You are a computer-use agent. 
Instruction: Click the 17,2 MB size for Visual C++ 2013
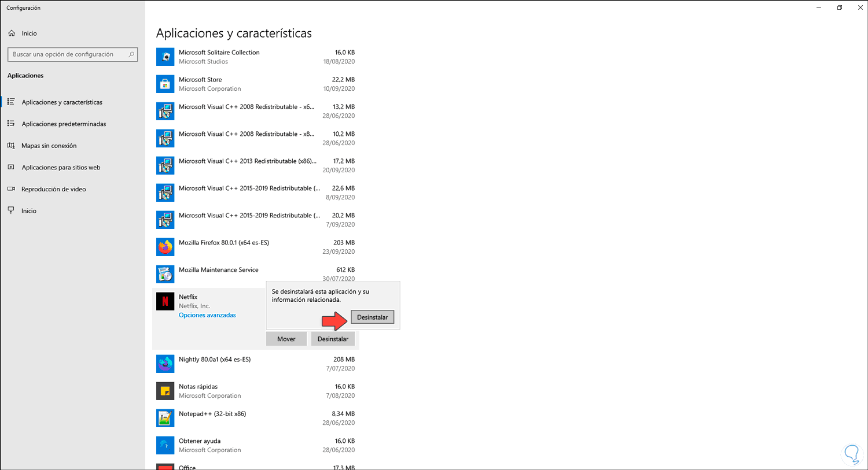(x=344, y=161)
